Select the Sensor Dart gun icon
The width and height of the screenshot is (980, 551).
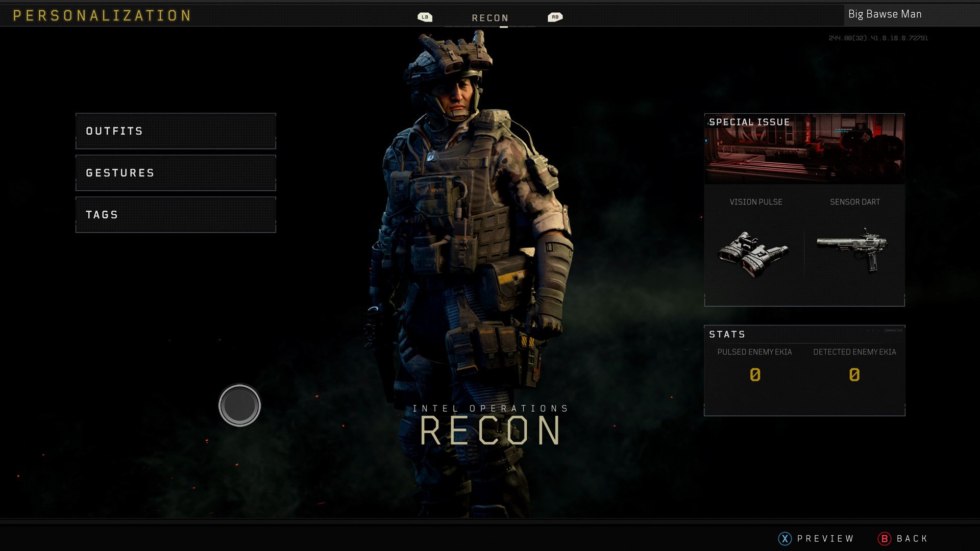click(852, 248)
